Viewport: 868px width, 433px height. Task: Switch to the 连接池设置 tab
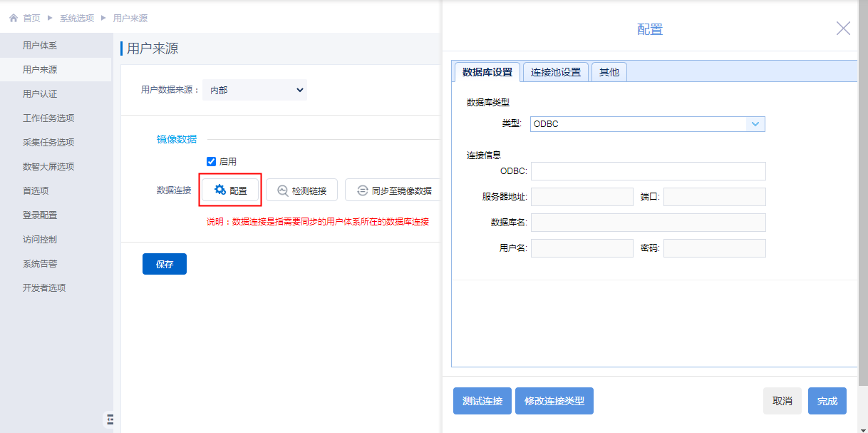[x=556, y=72]
